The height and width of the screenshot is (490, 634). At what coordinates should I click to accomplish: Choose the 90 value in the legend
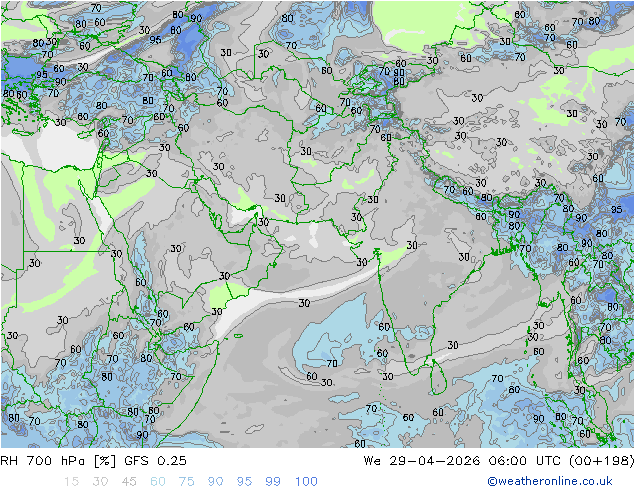[216, 481]
